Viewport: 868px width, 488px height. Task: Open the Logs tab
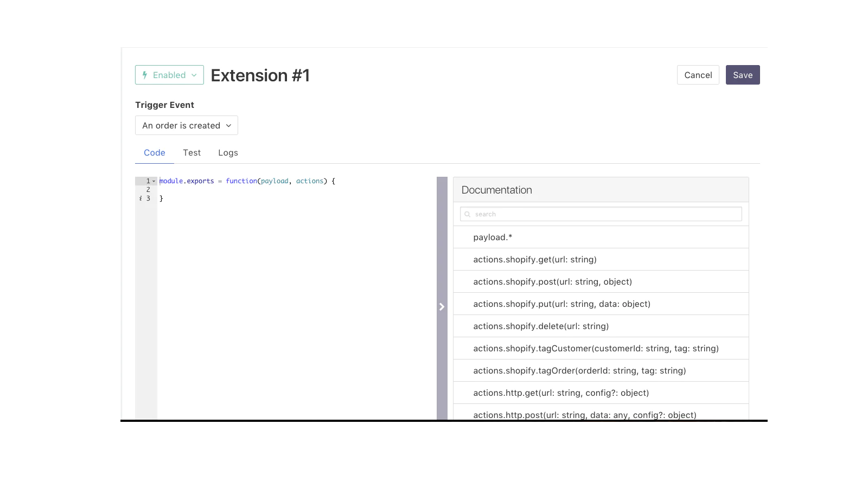(x=228, y=153)
